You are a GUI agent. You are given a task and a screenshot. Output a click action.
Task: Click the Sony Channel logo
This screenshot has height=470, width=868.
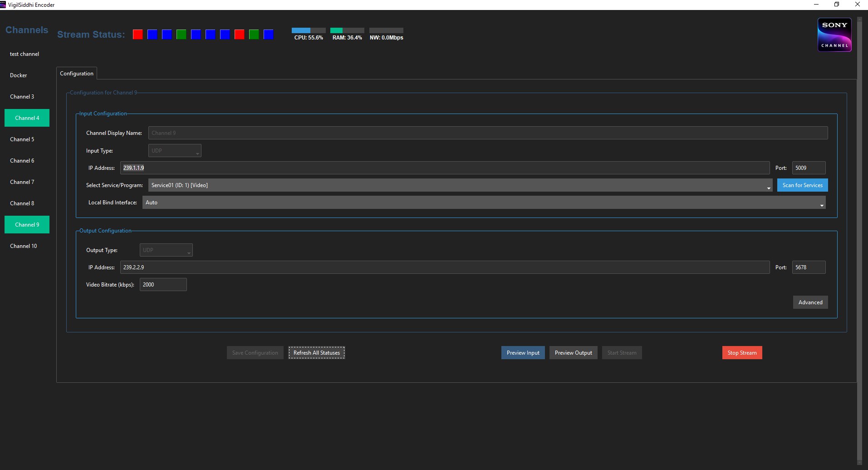click(834, 35)
